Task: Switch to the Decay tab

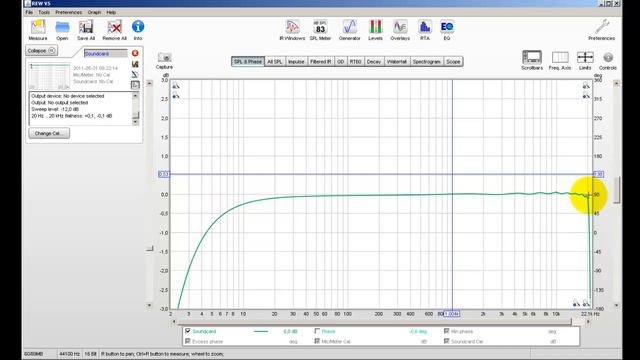Action: pyautogui.click(x=373, y=62)
